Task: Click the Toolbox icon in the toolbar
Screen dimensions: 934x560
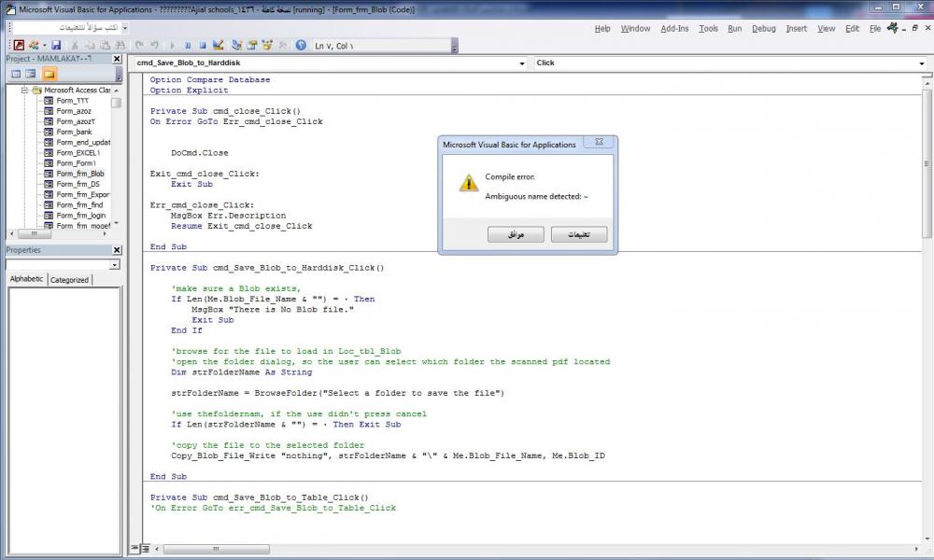Action: [x=282, y=45]
